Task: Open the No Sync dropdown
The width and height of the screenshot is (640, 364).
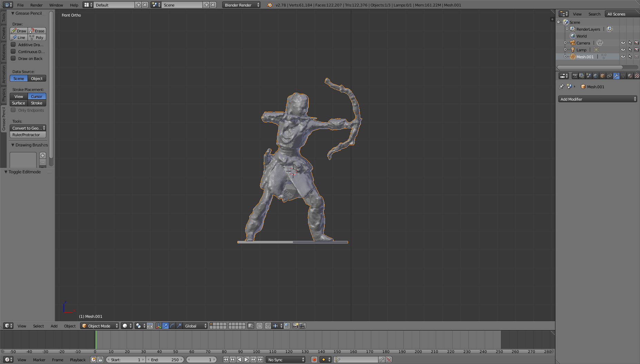Action: (286, 360)
